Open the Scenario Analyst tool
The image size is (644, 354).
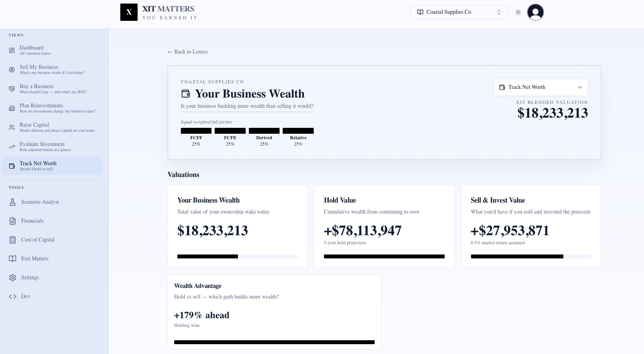[x=52, y=202]
